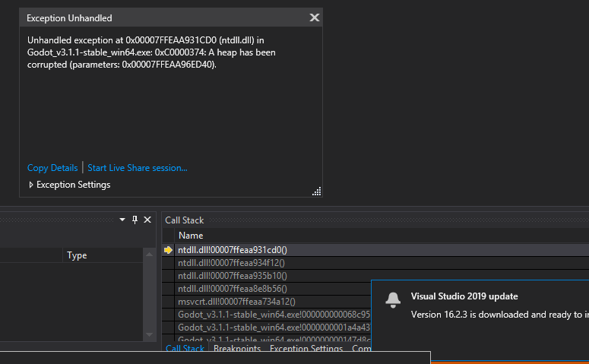This screenshot has width=589, height=364.
Task: Click the Version 16.2.3 downloaded message
Action: click(500, 315)
